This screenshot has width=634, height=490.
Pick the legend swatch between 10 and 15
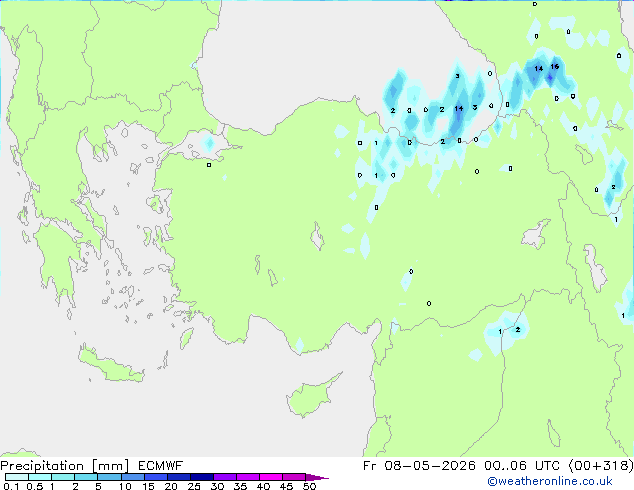click(133, 477)
